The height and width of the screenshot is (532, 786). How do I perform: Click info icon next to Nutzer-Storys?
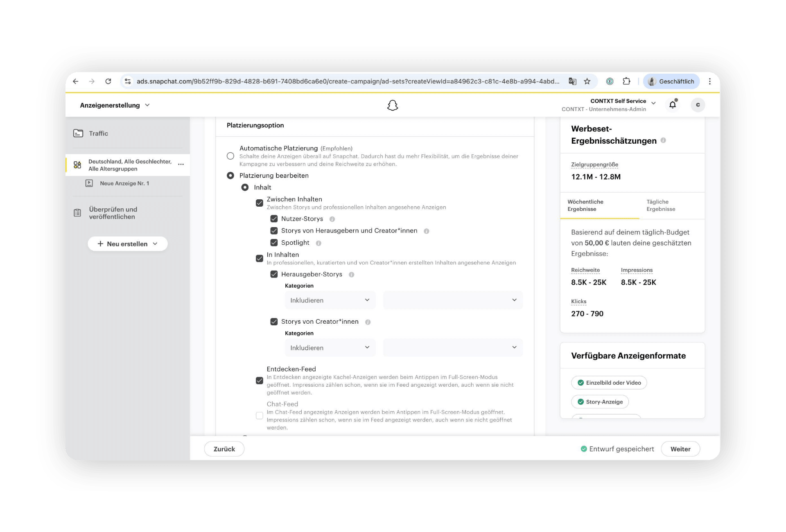[x=332, y=219]
